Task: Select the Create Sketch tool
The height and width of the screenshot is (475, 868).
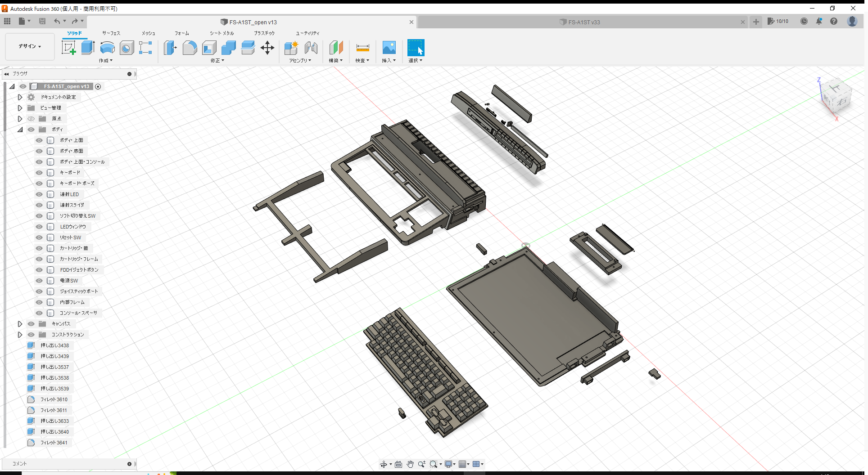Action: [69, 47]
